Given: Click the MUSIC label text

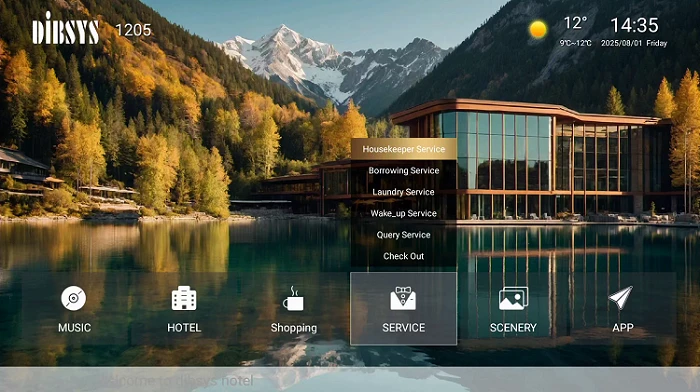Looking at the screenshot, I should pyautogui.click(x=75, y=328).
